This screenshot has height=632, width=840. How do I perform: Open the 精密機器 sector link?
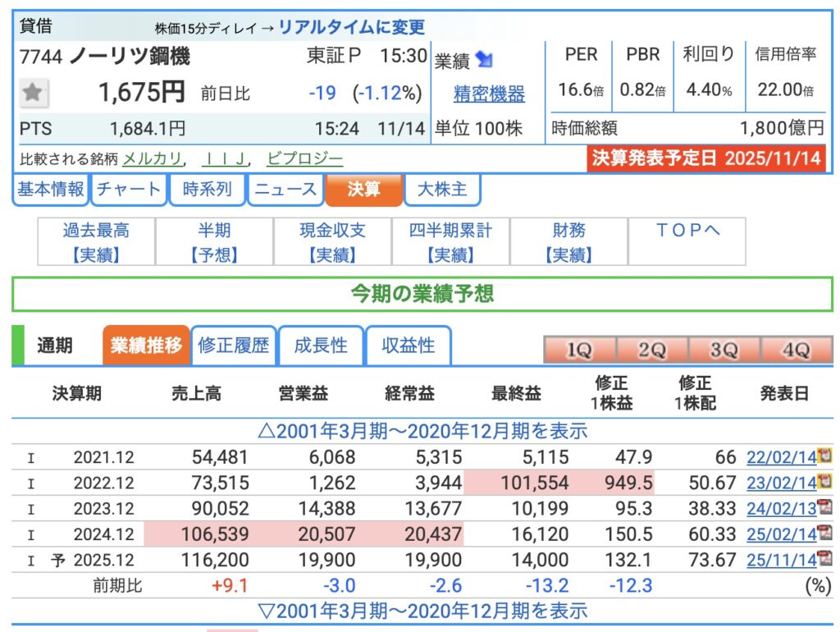(x=489, y=94)
